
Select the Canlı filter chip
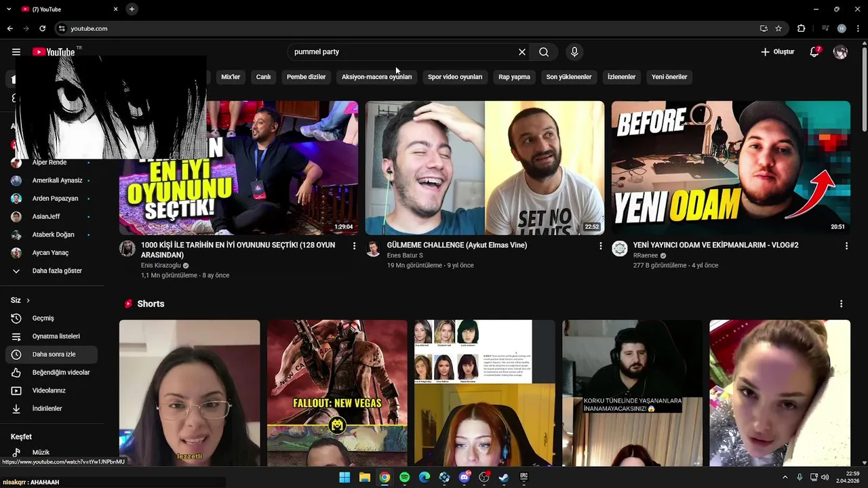pyautogui.click(x=263, y=77)
